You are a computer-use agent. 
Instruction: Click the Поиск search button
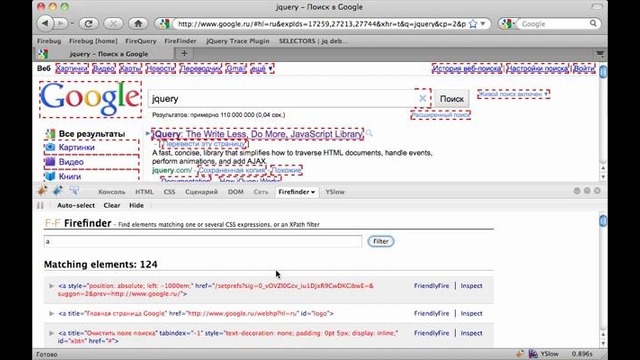[x=451, y=99]
